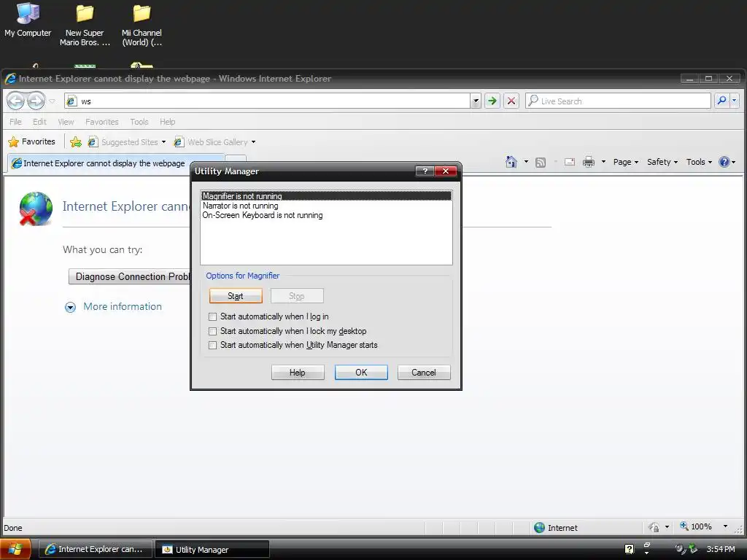
Task: Open the Edit menu in Internet Explorer
Action: click(x=39, y=122)
